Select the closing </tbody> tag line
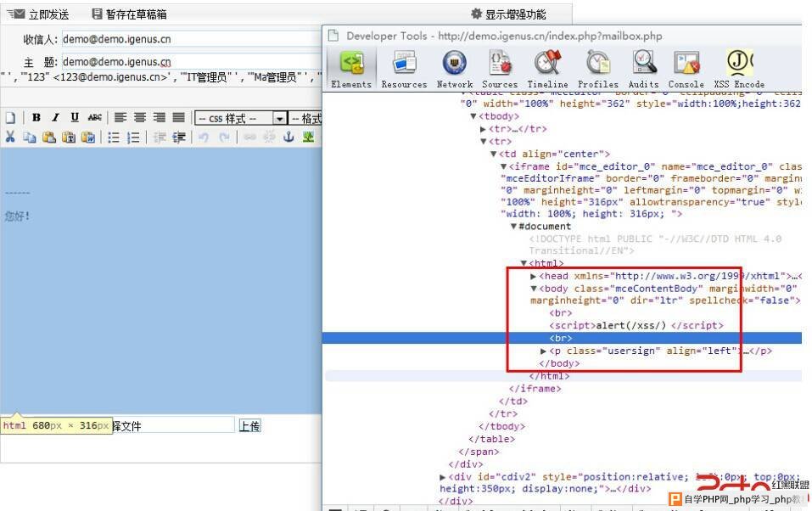This screenshot has width=812, height=511. (501, 426)
